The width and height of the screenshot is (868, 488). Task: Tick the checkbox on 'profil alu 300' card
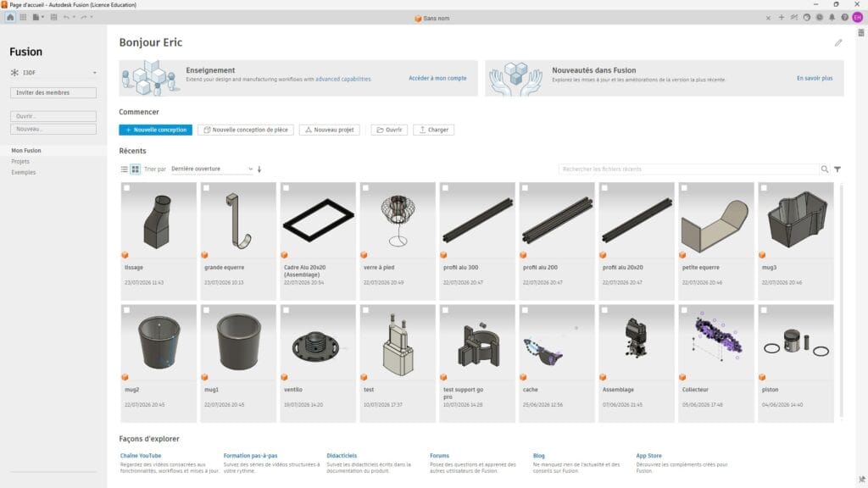click(446, 188)
